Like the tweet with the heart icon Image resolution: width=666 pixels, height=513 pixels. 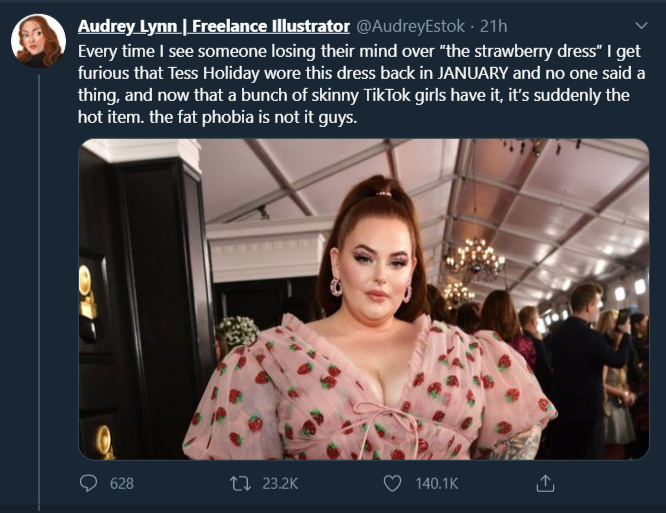pos(392,483)
